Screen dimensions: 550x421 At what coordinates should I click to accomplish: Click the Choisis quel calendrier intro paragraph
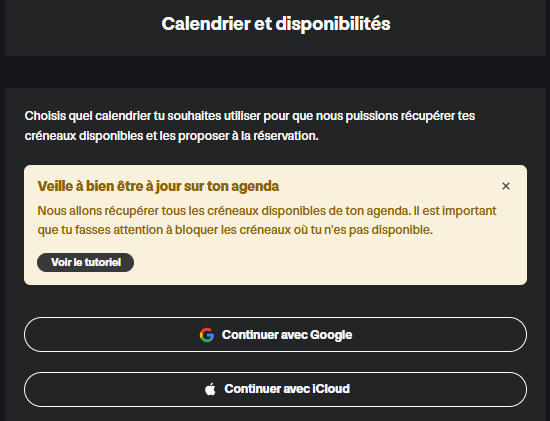(x=250, y=126)
